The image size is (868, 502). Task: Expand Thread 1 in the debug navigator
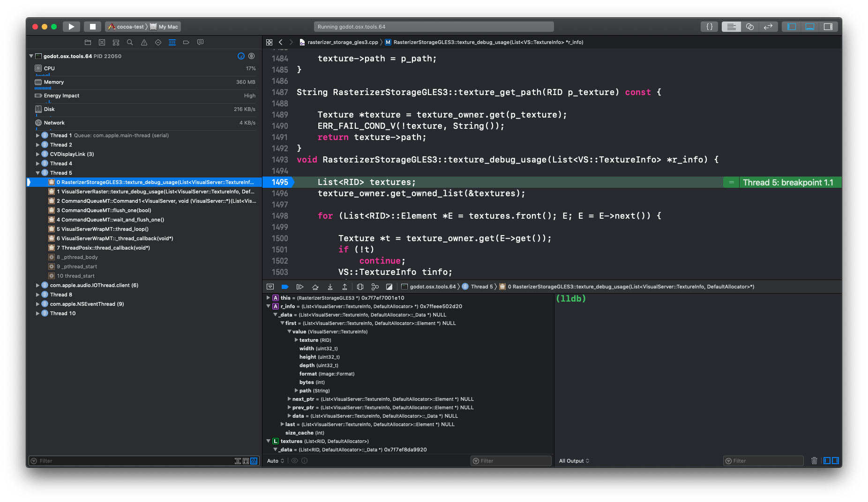coord(37,135)
